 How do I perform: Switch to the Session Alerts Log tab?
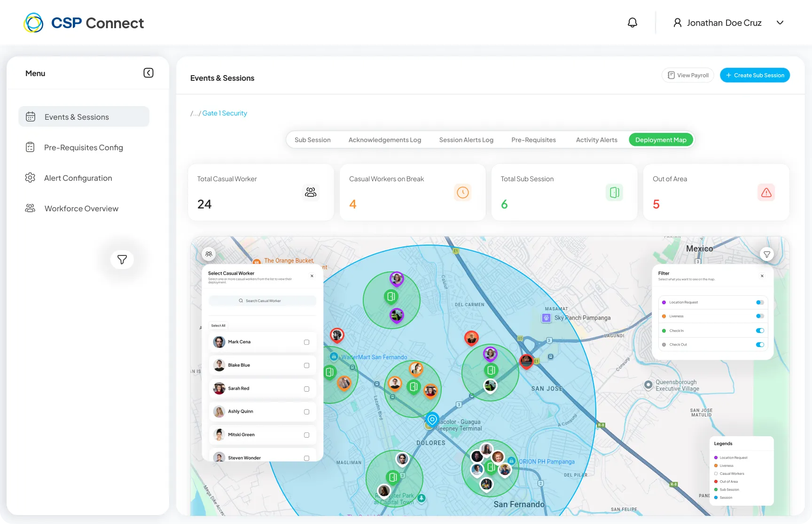[466, 140]
